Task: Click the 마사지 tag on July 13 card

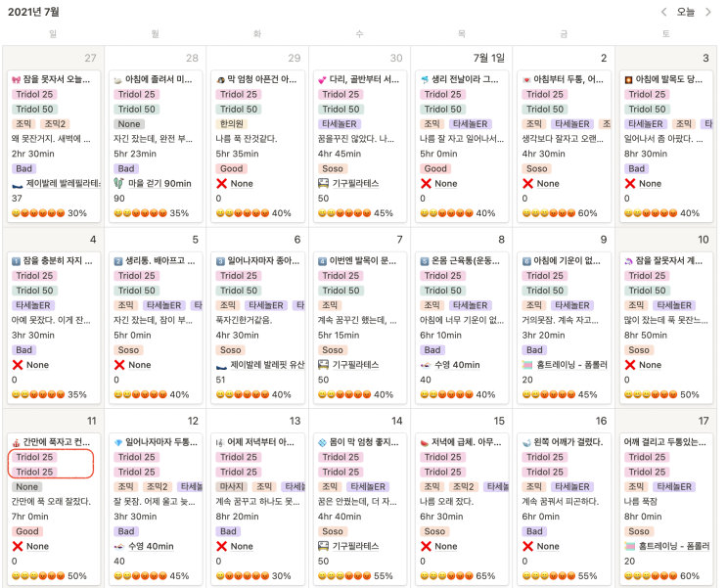Action: tap(231, 487)
